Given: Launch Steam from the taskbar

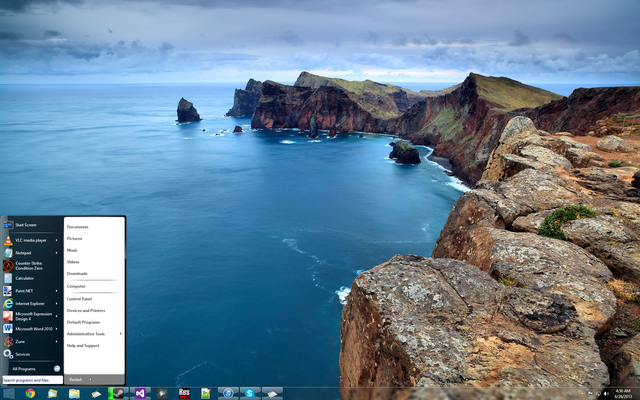Looking at the screenshot, I should (118, 393).
